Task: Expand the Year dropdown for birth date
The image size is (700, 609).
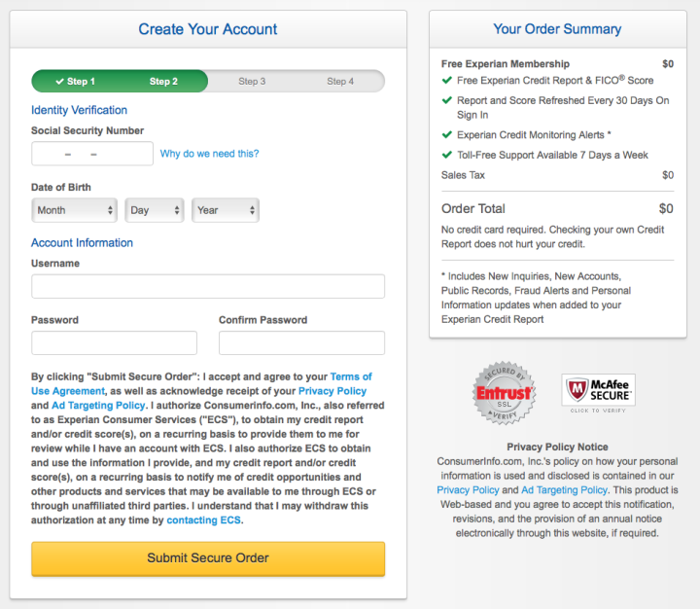Action: [226, 210]
